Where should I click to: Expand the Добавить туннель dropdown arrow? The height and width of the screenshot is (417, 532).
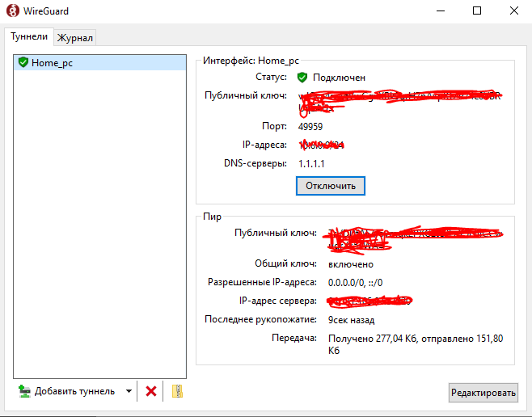(129, 391)
